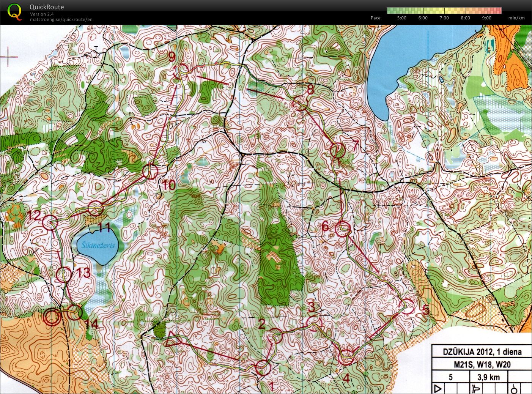Image resolution: width=532 pixels, height=394 pixels.
Task: Click control circle 1 on the map
Action: point(263,367)
